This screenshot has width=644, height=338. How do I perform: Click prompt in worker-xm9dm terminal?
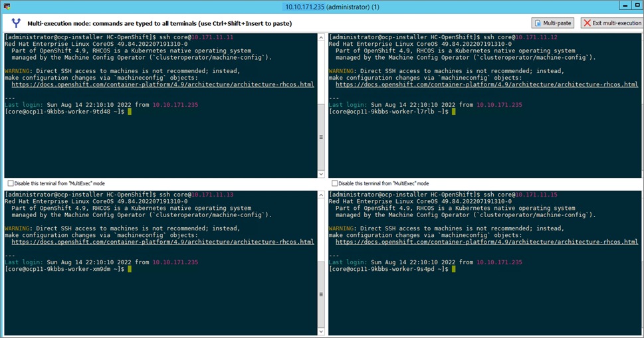pos(64,269)
